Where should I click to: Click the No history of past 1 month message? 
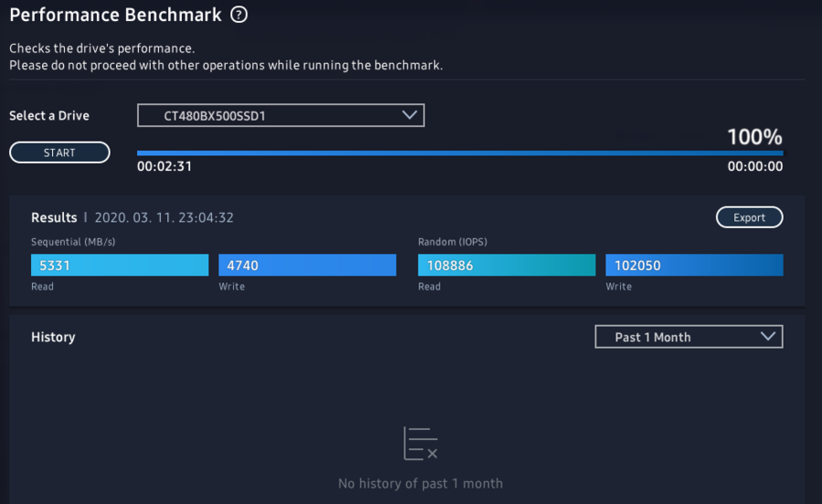pyautogui.click(x=420, y=484)
